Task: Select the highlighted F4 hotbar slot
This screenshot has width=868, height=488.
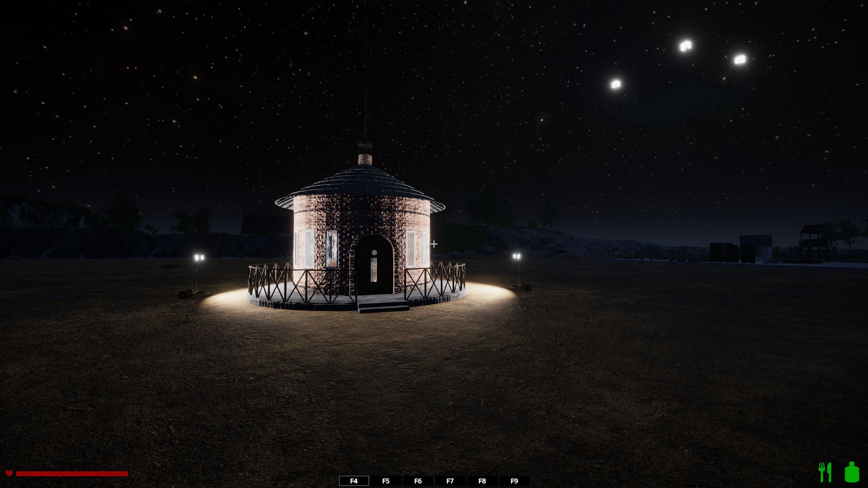Action: coord(354,481)
